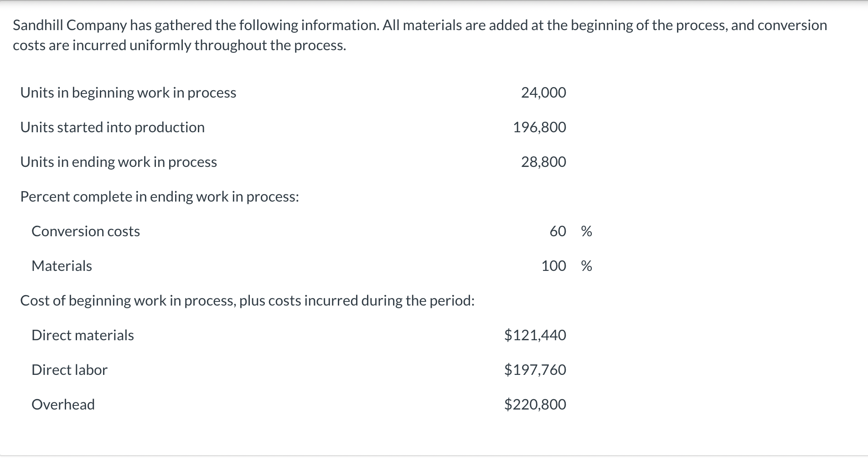This screenshot has height=467, width=868.
Task: Select the $121,440 direct materials amount
Action: point(535,335)
